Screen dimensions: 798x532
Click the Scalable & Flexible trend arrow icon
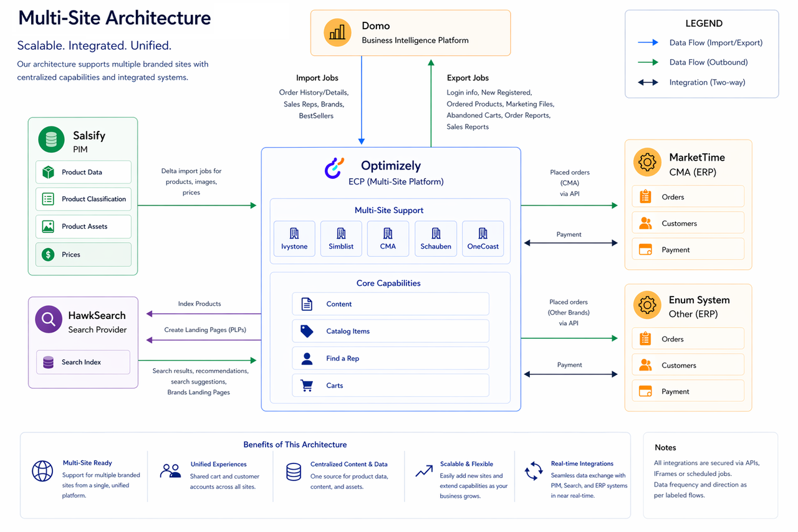click(424, 471)
